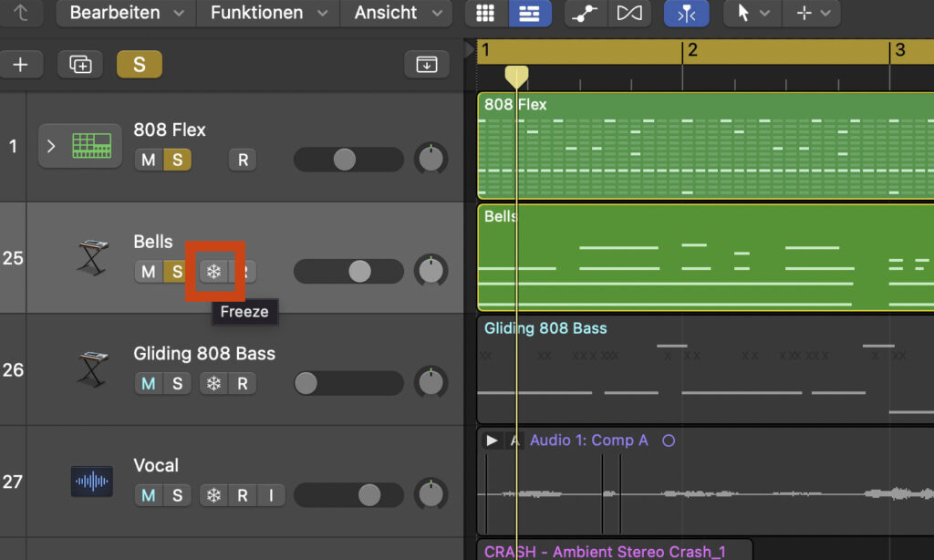
Task: Click track number 27
Action: [13, 482]
